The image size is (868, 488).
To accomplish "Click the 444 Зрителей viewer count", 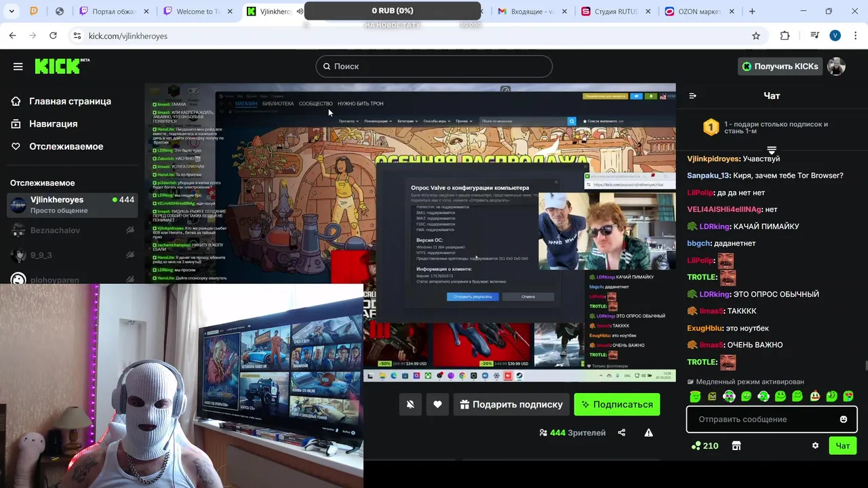I will point(572,432).
